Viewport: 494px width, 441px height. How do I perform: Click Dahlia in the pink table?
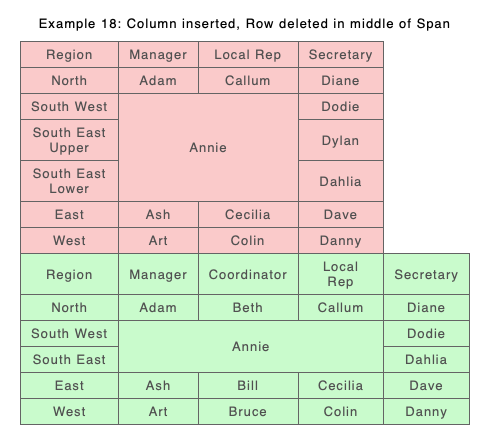(x=341, y=181)
